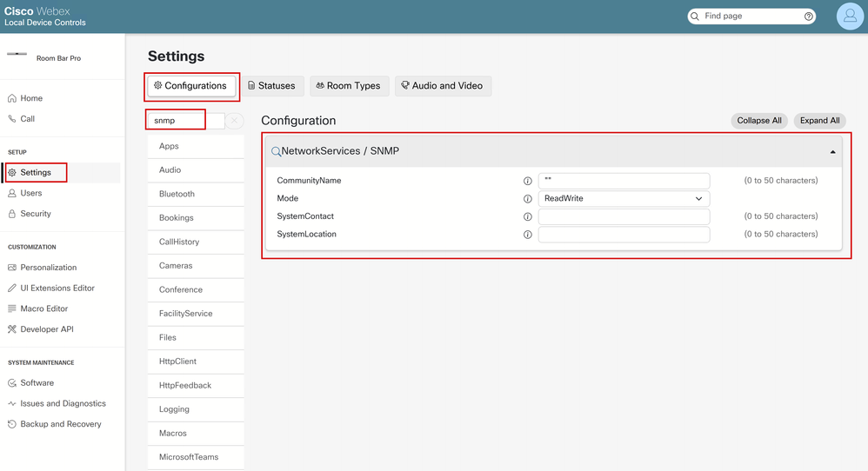Click the Room Bar Pro device name

[58, 58]
